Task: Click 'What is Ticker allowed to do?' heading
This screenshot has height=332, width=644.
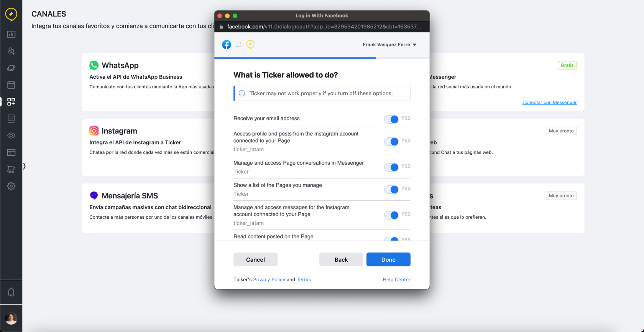Action: [x=286, y=75]
